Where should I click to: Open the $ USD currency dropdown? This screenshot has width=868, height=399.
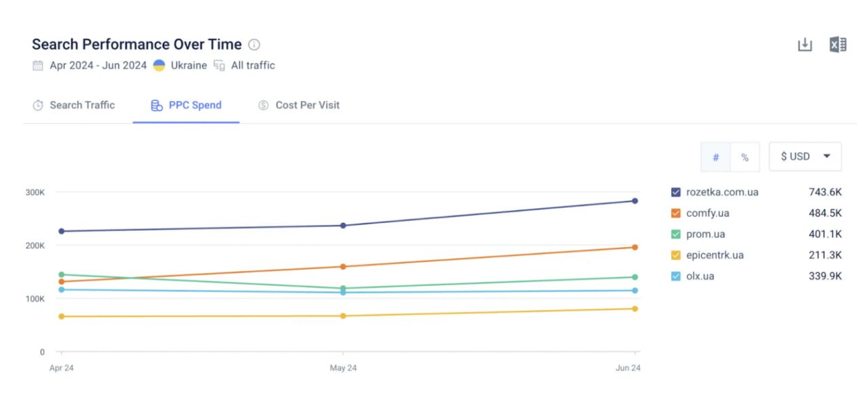805,156
